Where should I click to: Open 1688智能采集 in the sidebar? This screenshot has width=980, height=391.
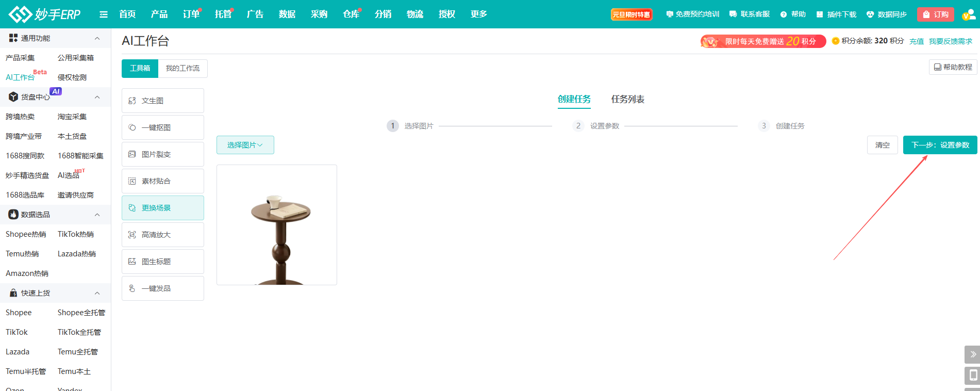(x=80, y=156)
